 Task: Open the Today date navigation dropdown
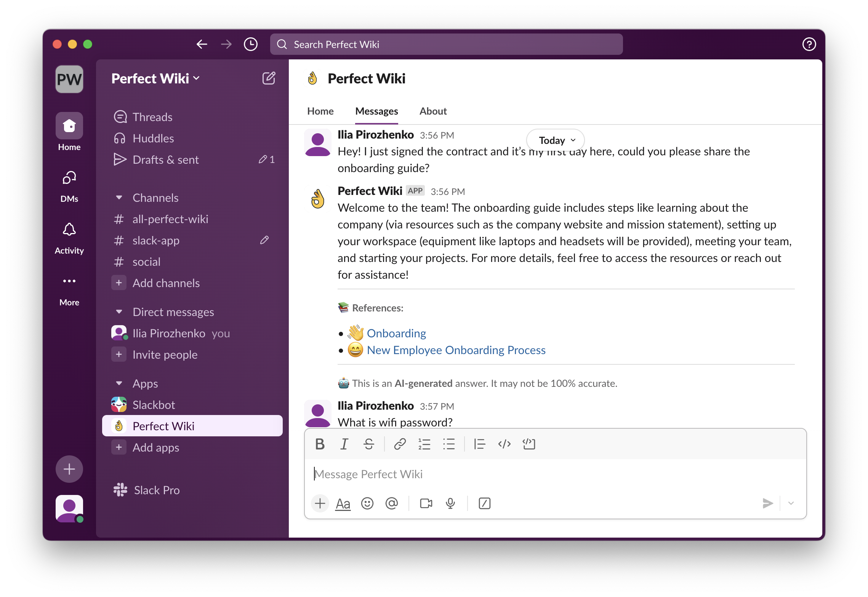coord(555,140)
